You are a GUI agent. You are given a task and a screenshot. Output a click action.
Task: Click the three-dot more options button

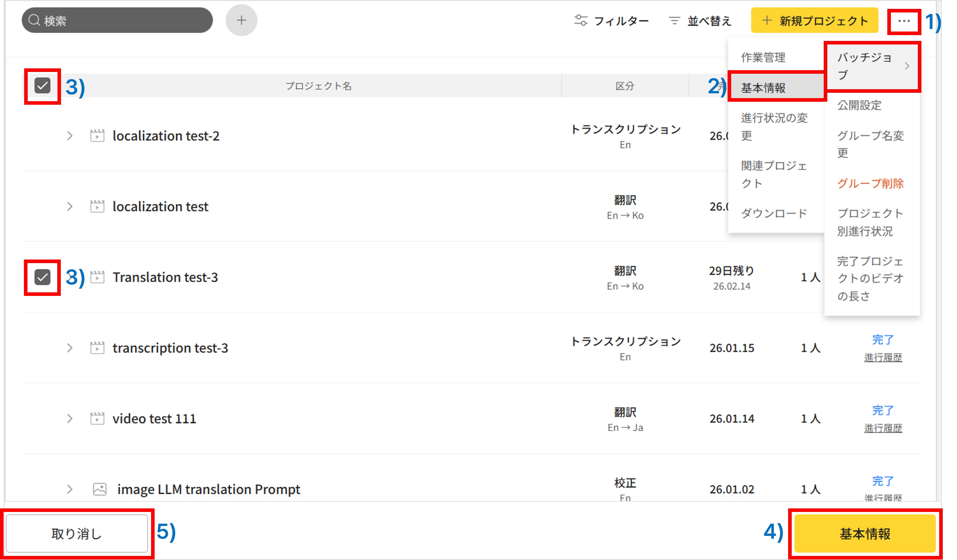903,21
